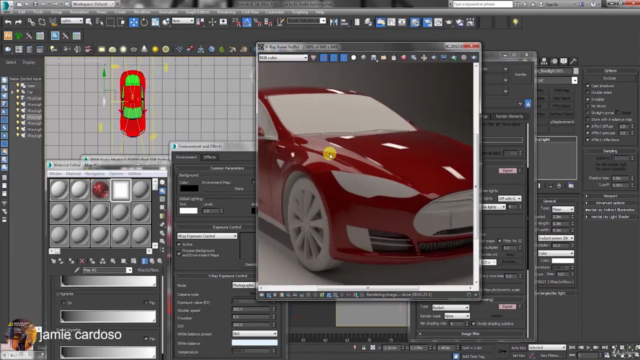Click the Auto Key button
640x360 pixels.
(518, 348)
